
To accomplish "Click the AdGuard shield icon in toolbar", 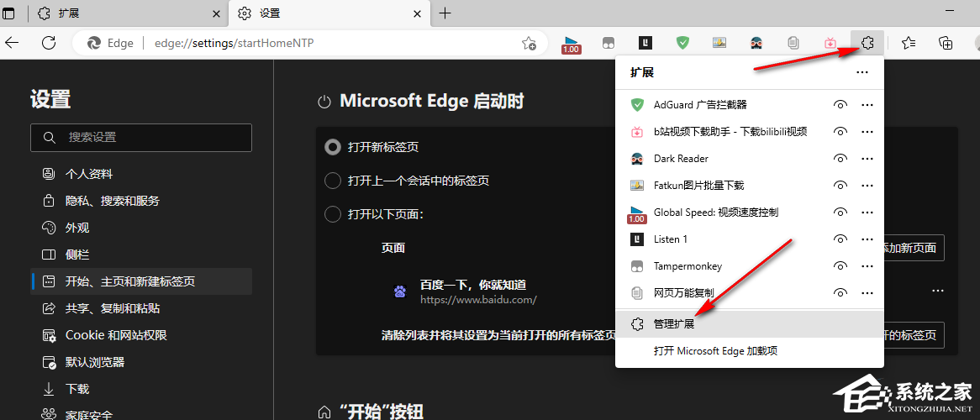I will 683,43.
